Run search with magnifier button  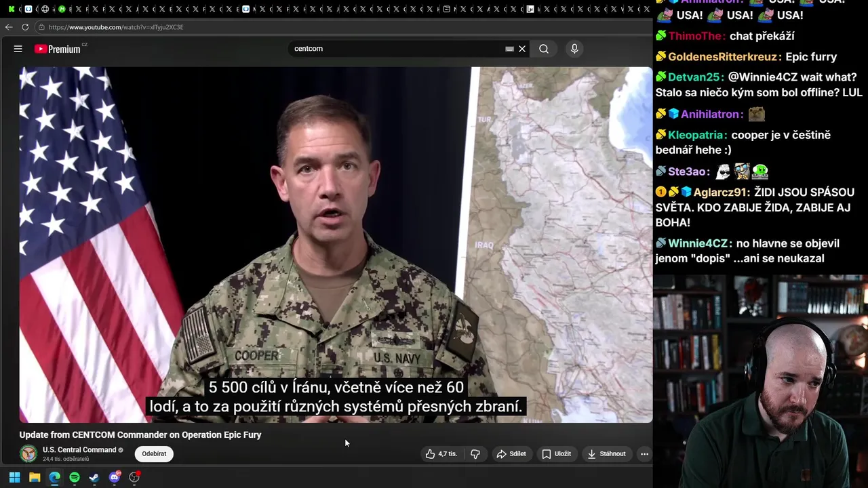pos(544,49)
